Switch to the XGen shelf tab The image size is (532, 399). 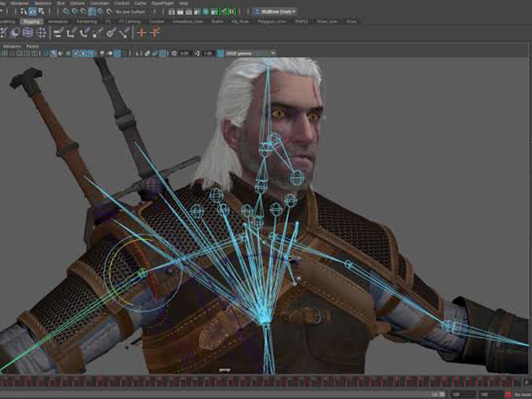click(x=352, y=21)
